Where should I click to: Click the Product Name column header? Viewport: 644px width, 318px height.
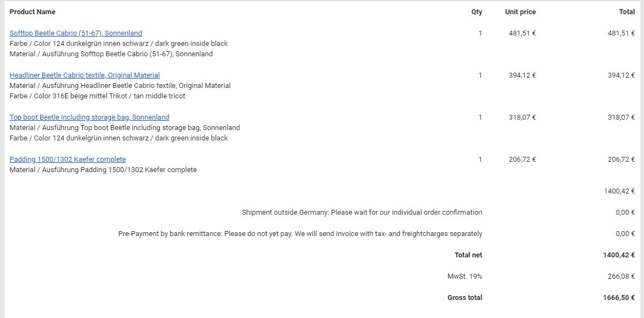(x=32, y=12)
